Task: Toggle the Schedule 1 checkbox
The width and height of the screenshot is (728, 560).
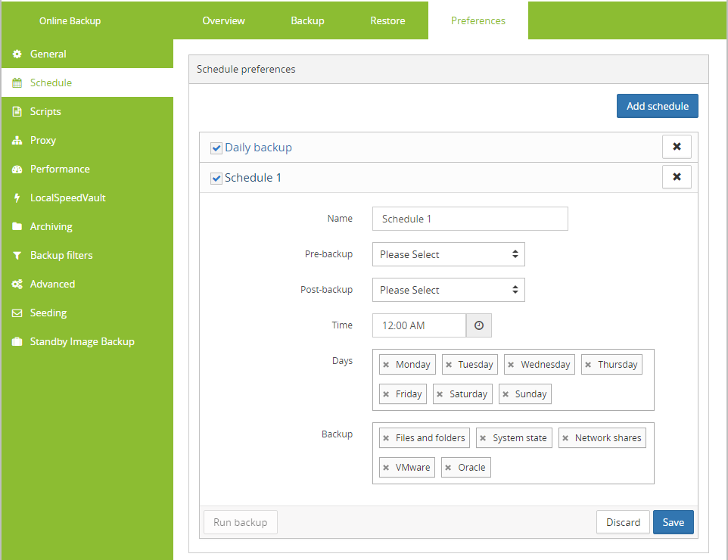Action: pos(216,179)
